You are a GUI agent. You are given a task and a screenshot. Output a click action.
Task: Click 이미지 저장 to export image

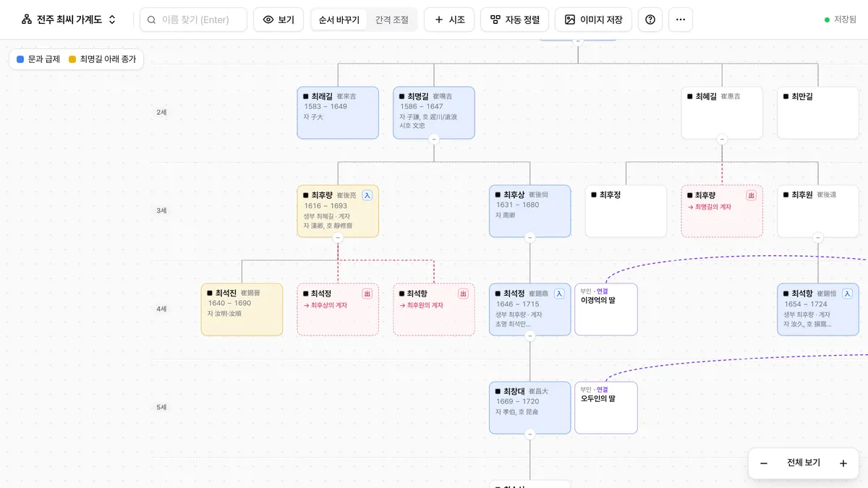click(593, 20)
